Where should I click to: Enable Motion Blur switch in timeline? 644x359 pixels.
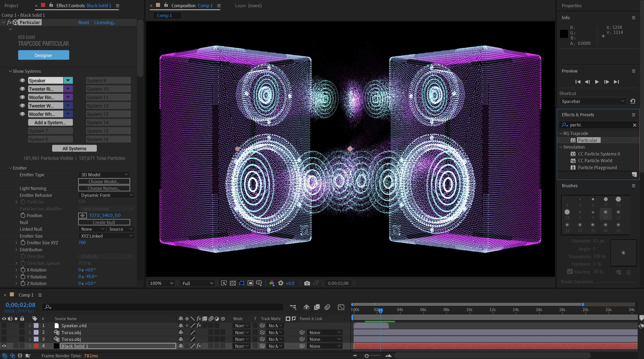coord(327,307)
